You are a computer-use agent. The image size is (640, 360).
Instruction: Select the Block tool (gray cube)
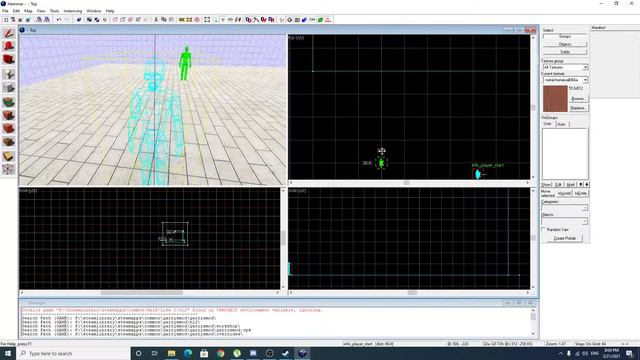coord(9,88)
